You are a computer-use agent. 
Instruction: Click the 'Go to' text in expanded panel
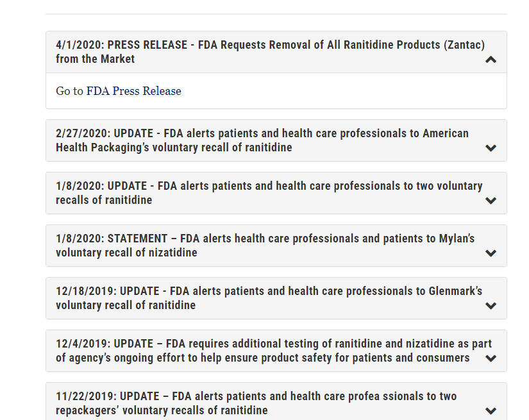(x=69, y=91)
